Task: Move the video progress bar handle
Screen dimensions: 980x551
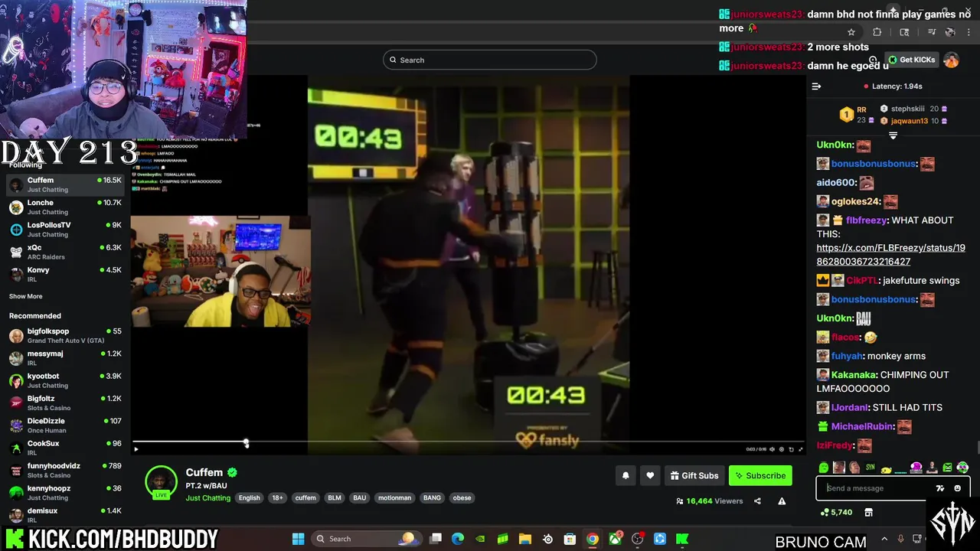Action: 246,443
